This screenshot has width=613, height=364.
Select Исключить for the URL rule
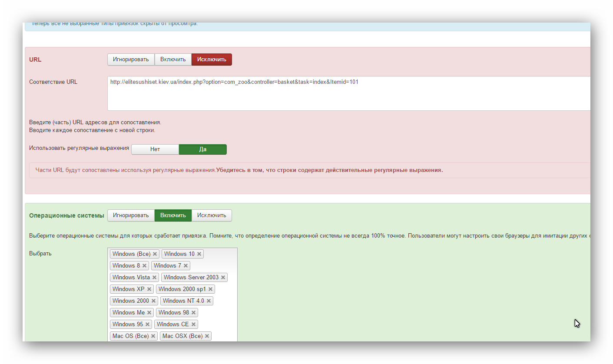(212, 60)
